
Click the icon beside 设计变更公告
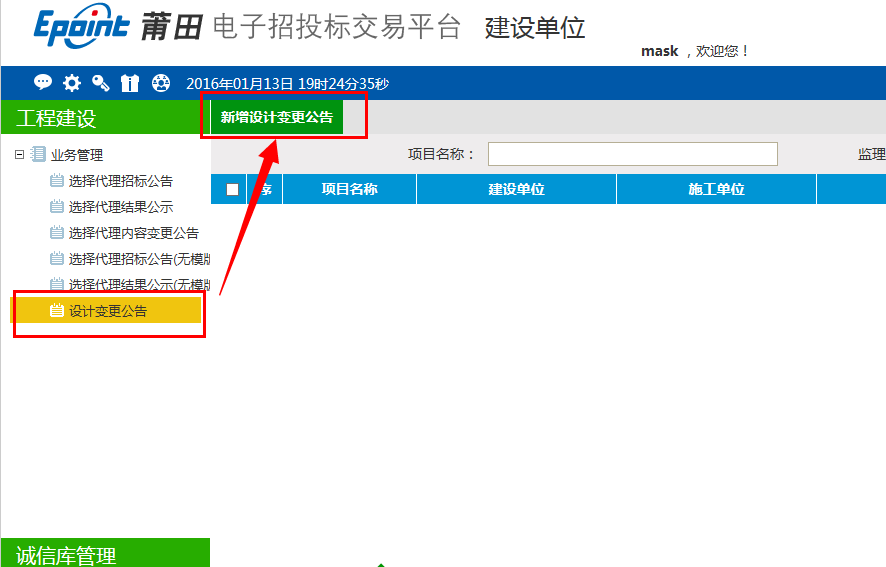(x=57, y=310)
